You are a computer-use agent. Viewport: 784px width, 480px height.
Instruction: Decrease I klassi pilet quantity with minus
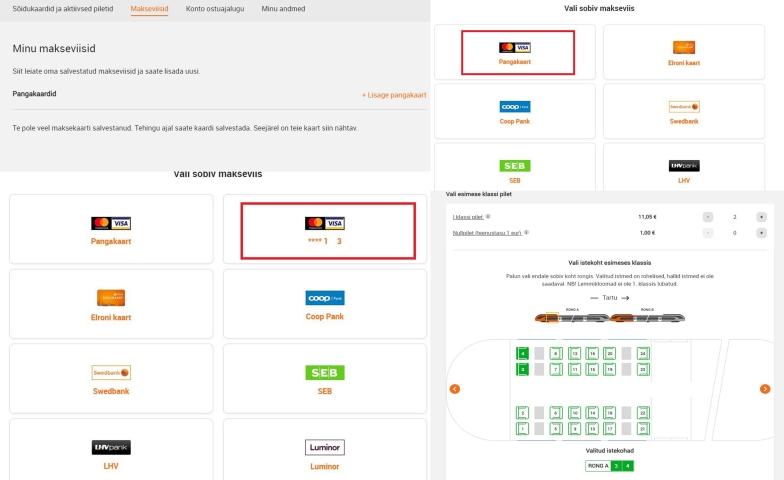tap(708, 217)
